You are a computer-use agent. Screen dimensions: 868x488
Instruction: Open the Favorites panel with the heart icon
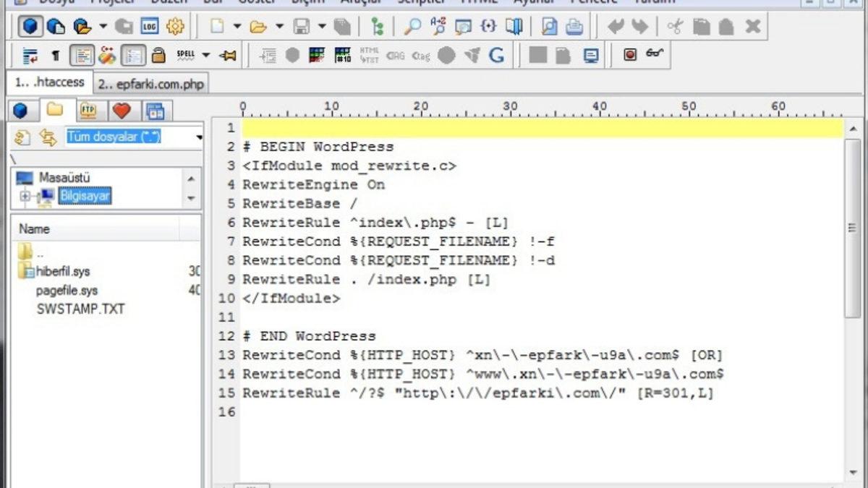pyautogui.click(x=122, y=111)
